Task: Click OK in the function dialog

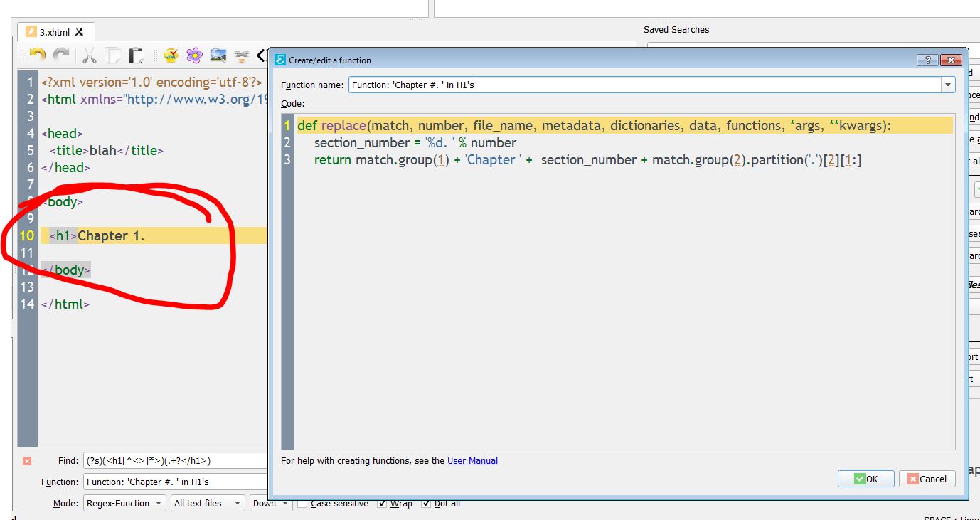Action: coord(866,479)
